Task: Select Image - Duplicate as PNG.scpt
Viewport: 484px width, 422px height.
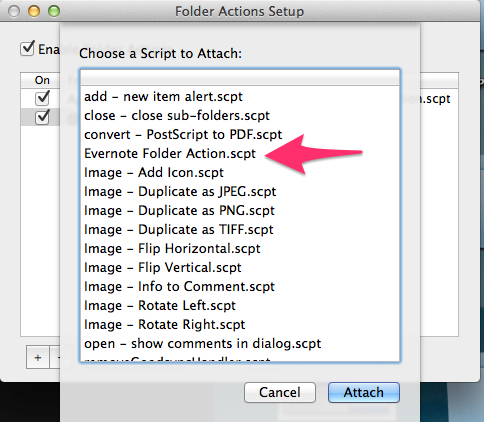Action: pyautogui.click(x=240, y=211)
